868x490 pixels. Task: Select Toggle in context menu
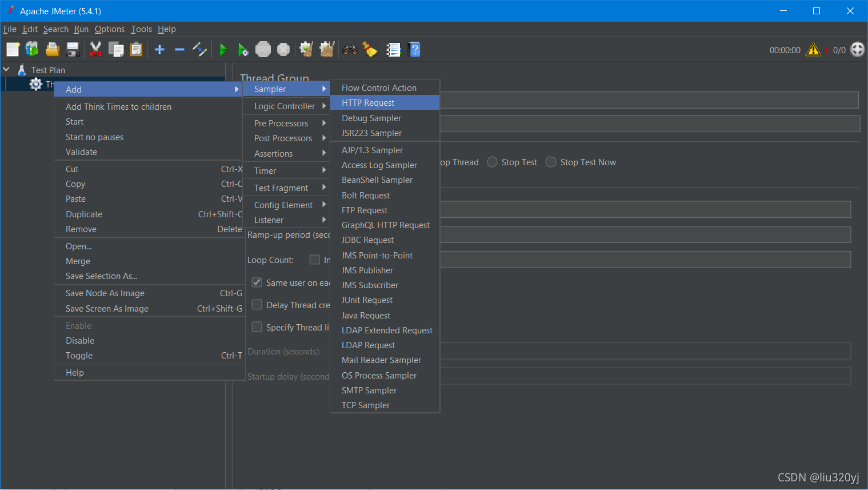click(x=149, y=356)
